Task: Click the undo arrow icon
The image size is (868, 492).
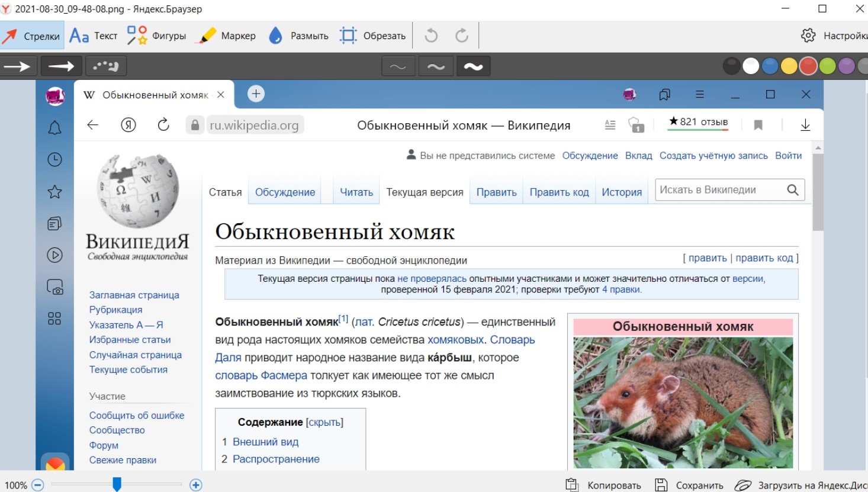Action: pos(431,36)
